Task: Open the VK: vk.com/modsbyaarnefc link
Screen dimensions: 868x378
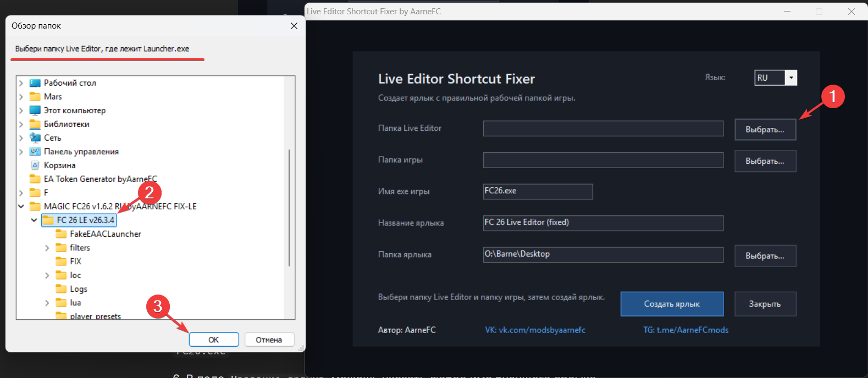Action: 535,330
